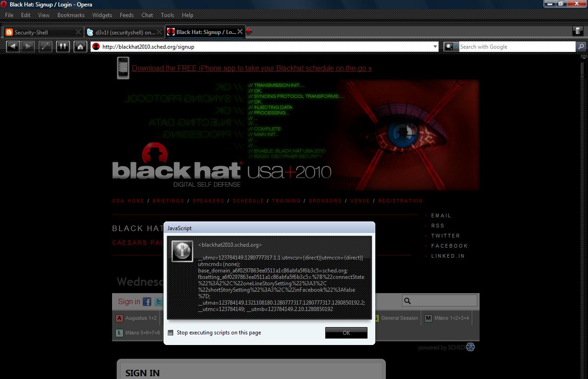This screenshot has width=588, height=379.
Task: Click the Search with Google field
Action: (x=516, y=46)
